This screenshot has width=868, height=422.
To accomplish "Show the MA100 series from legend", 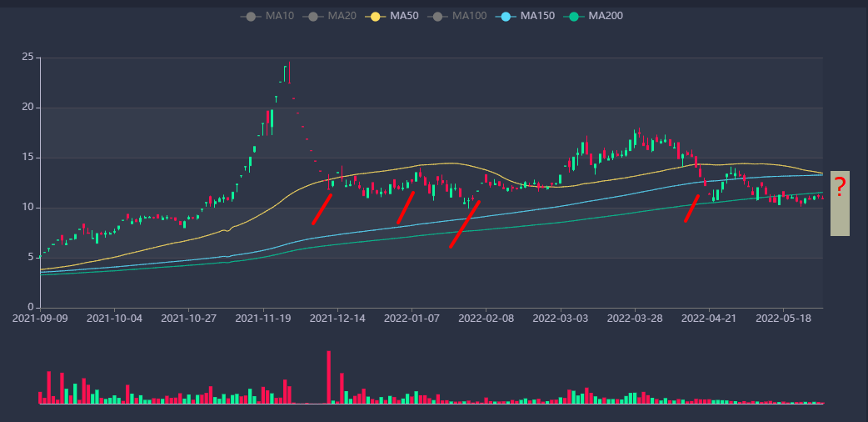I will 457,16.
